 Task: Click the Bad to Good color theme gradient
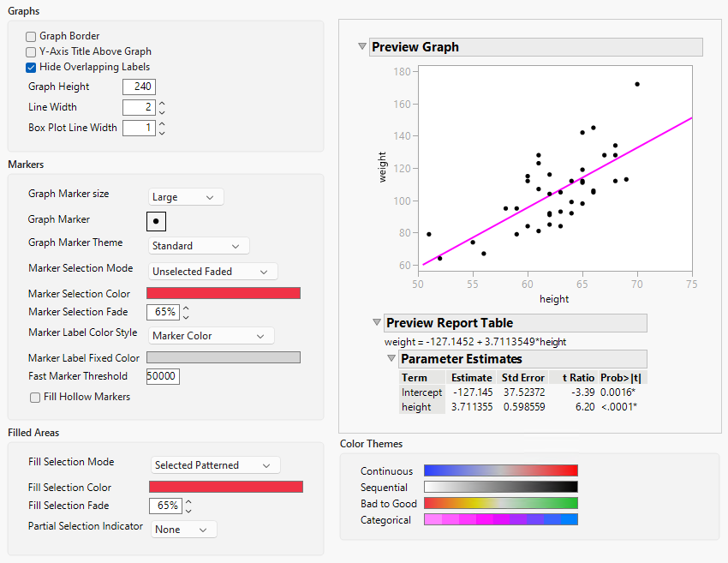click(500, 503)
